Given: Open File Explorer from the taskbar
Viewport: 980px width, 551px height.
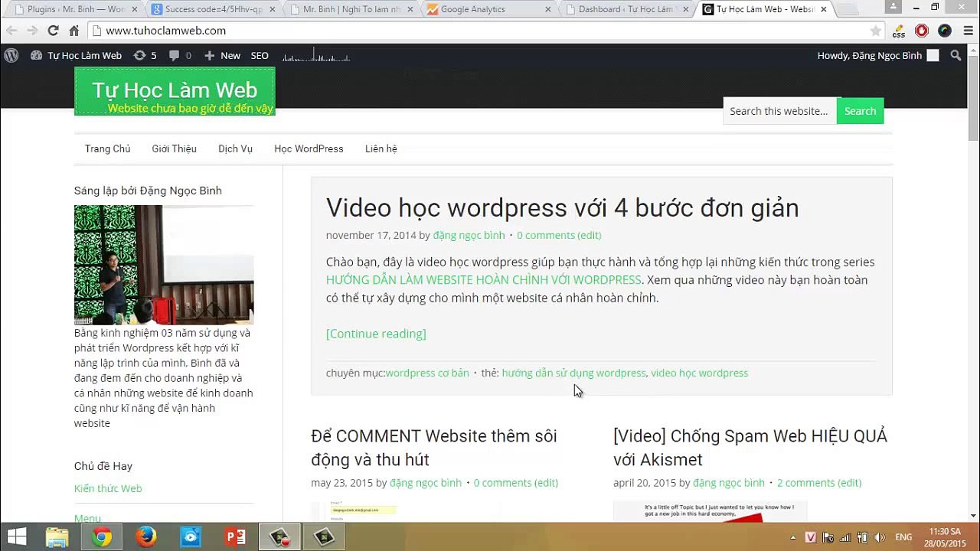Looking at the screenshot, I should point(57,537).
